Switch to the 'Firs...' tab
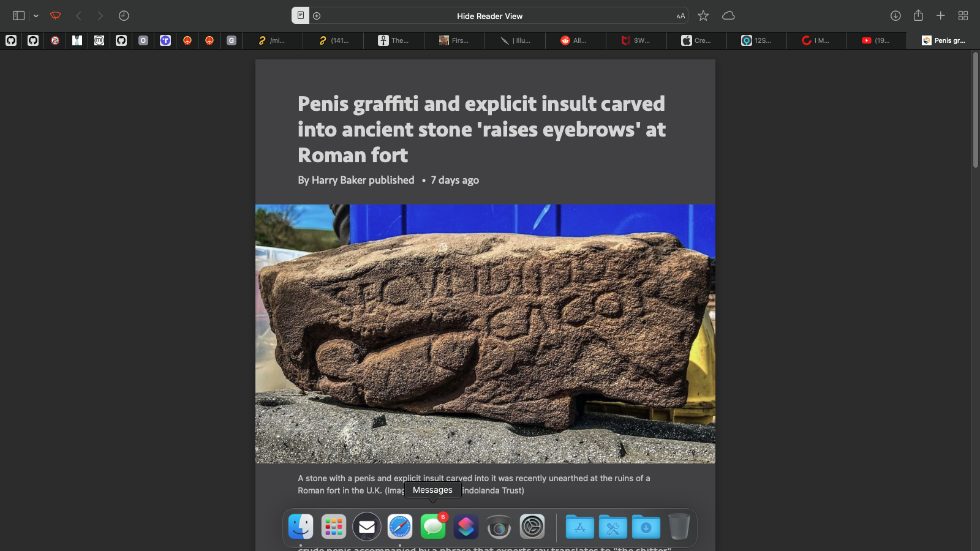 (454, 40)
